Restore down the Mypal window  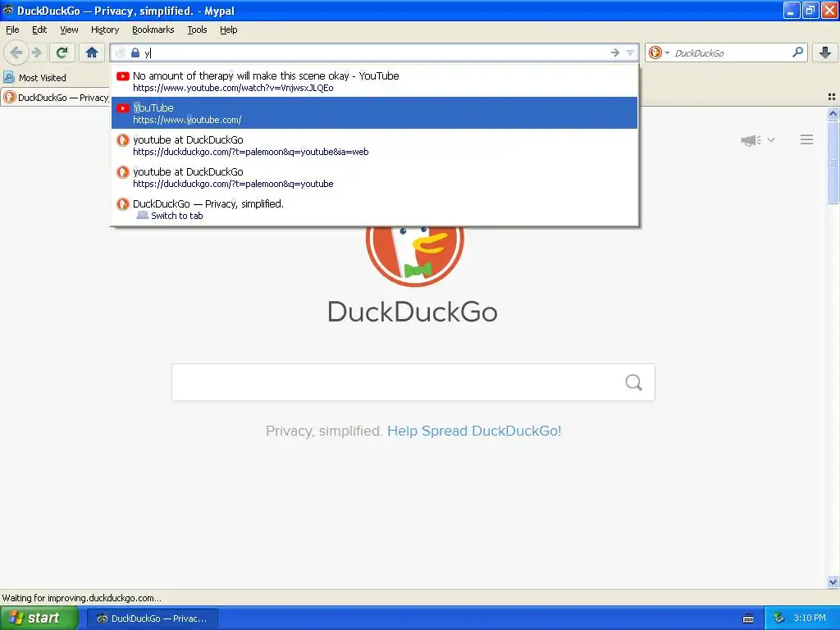tap(810, 10)
